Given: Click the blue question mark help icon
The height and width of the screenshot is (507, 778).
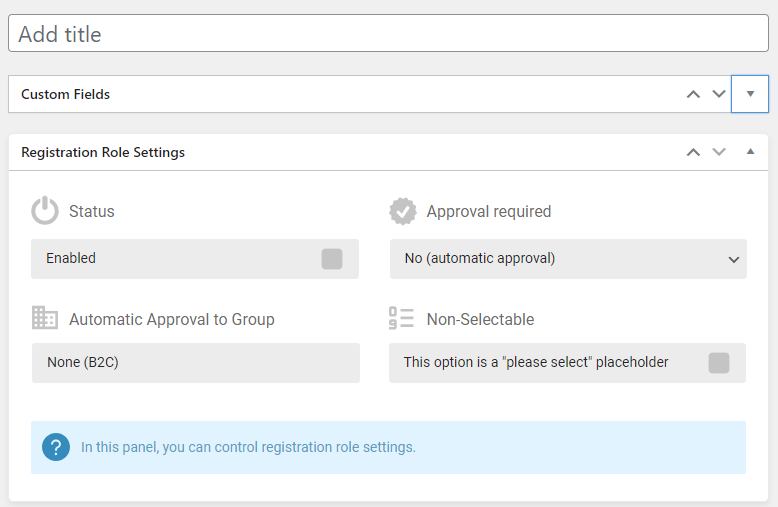Looking at the screenshot, I should [x=56, y=447].
